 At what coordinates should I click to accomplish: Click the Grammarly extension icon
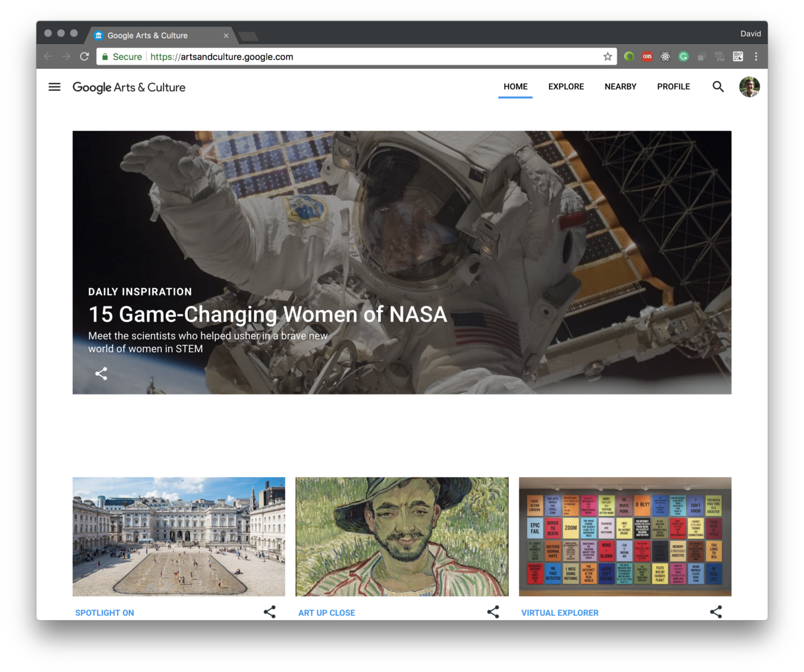pyautogui.click(x=683, y=57)
